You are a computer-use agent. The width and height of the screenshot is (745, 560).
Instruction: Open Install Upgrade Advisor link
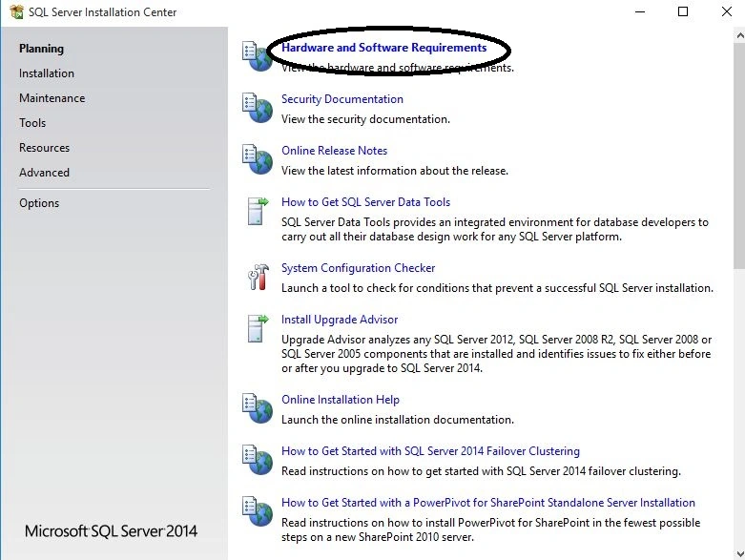pyautogui.click(x=340, y=320)
